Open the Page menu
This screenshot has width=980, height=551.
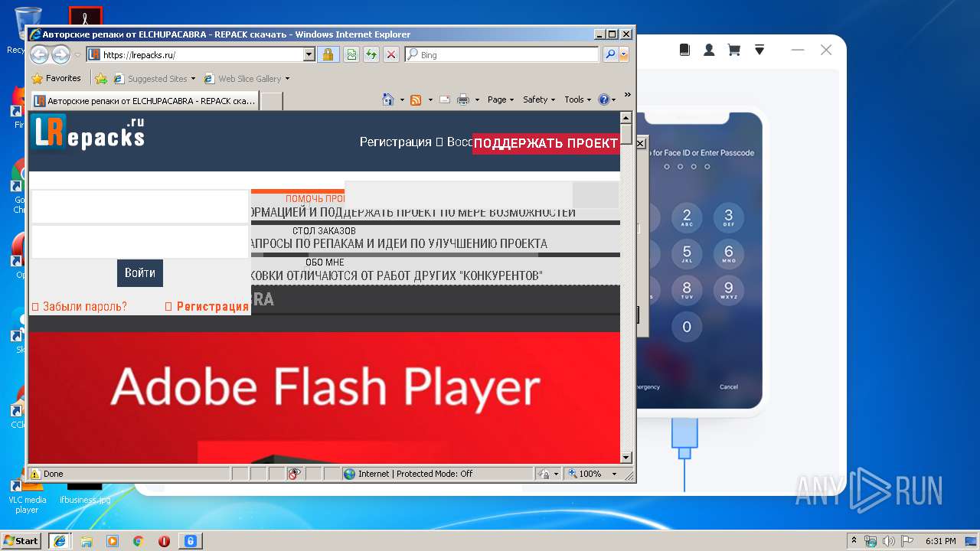click(x=500, y=99)
